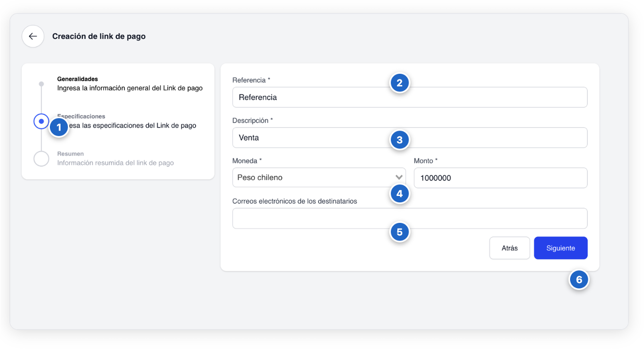Click the Siguiente button
The image size is (644, 350).
pyautogui.click(x=561, y=248)
